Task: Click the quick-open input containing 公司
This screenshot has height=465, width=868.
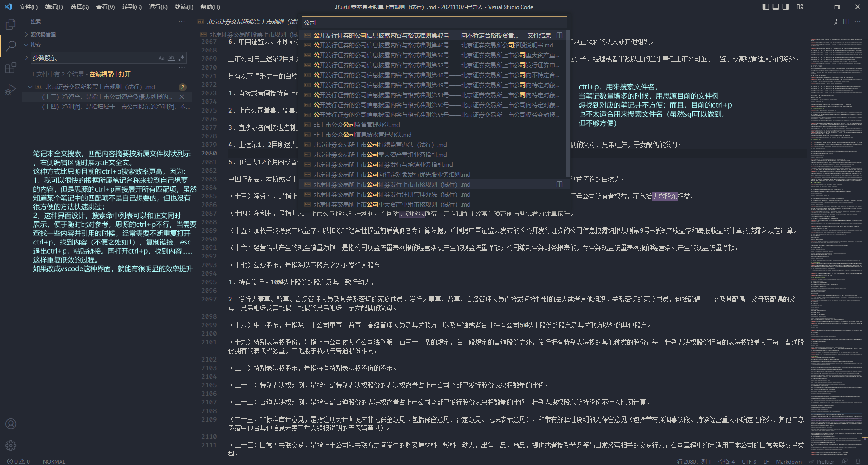Action: pyautogui.click(x=434, y=22)
